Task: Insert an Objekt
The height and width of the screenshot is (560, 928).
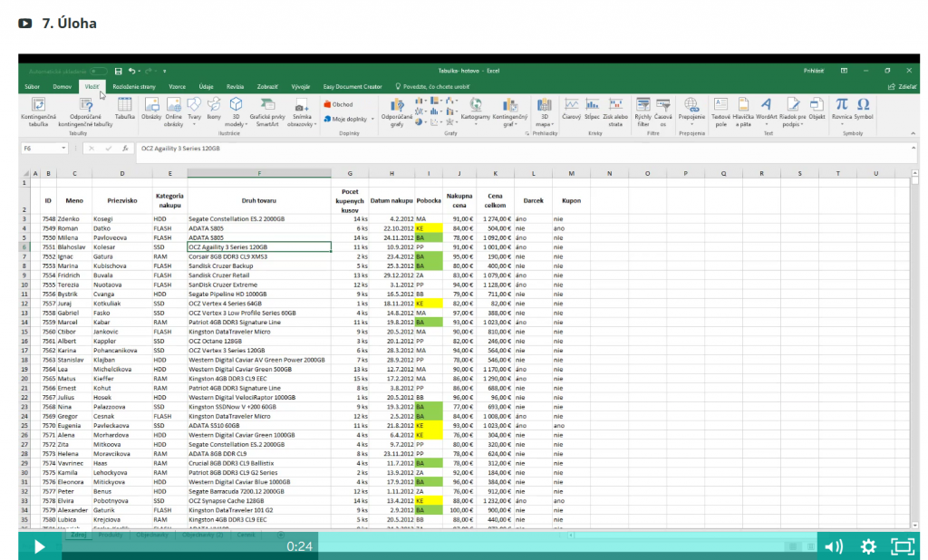Action: (x=817, y=109)
